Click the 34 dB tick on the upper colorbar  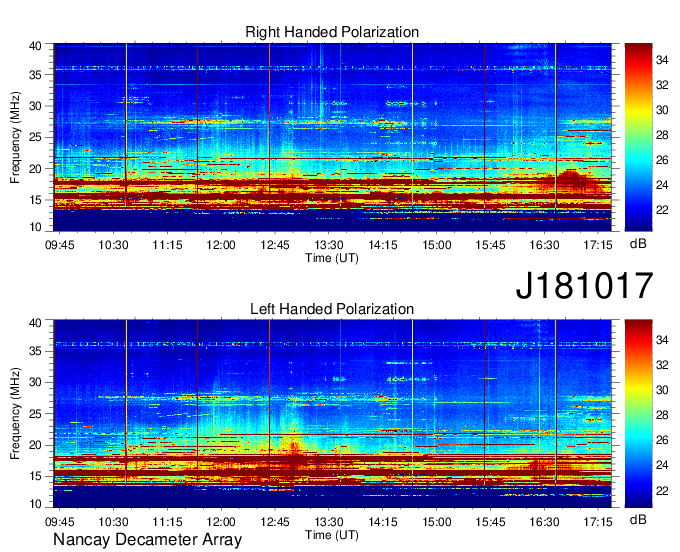(x=662, y=60)
